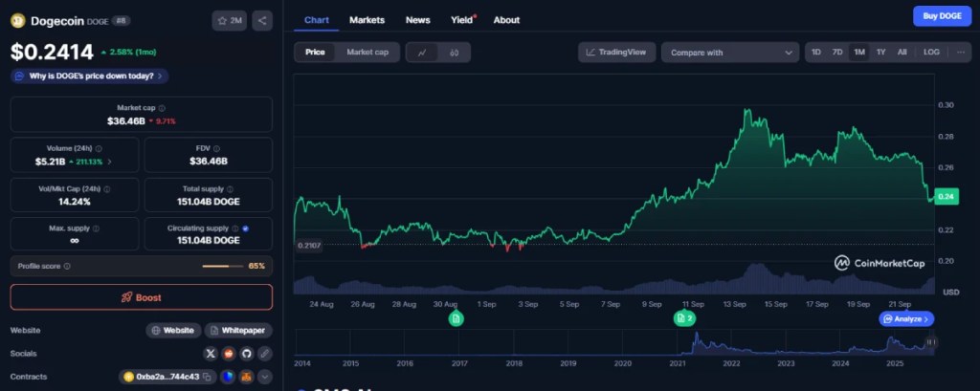The width and height of the screenshot is (980, 391).
Task: Click the 65% profile score value
Action: tap(256, 266)
